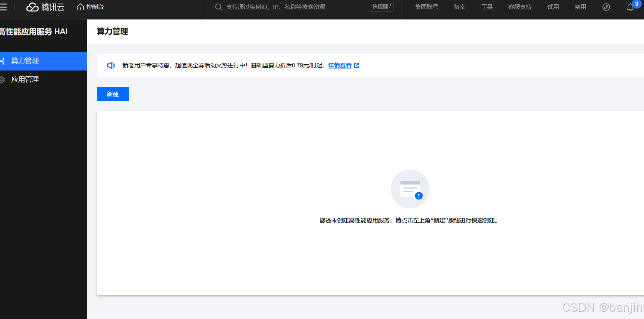Open the 工具 menu

coord(487,7)
